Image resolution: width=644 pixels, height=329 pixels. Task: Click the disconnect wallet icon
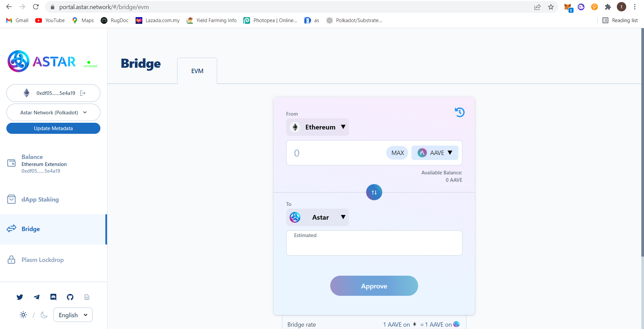83,93
